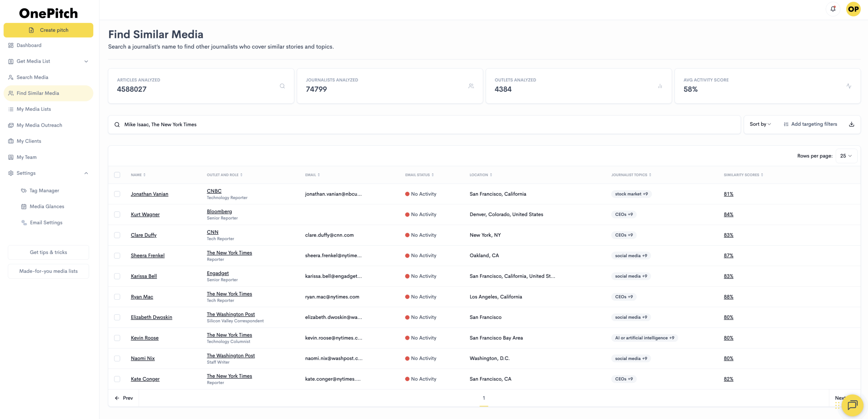Click the OP profile avatar

853,9
